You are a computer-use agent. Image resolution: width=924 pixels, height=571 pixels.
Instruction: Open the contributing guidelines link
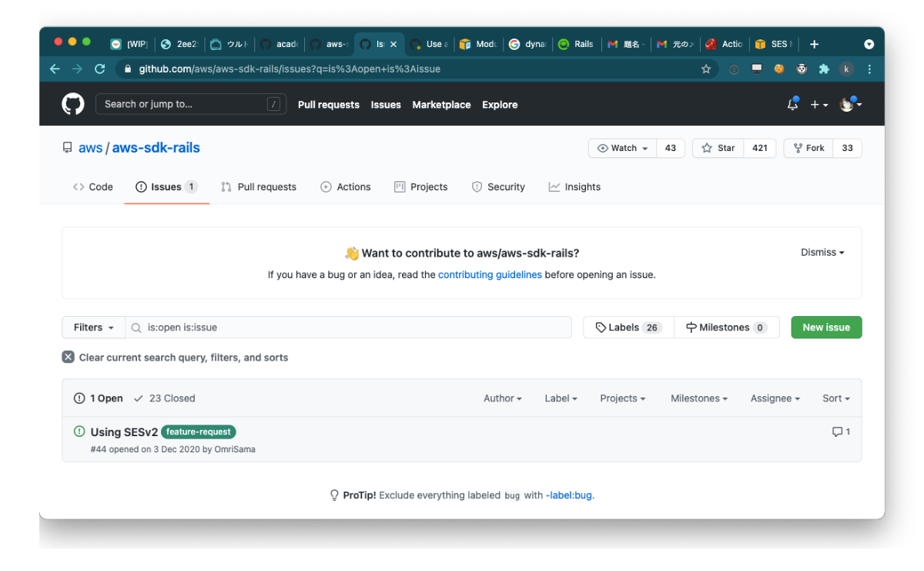point(490,274)
